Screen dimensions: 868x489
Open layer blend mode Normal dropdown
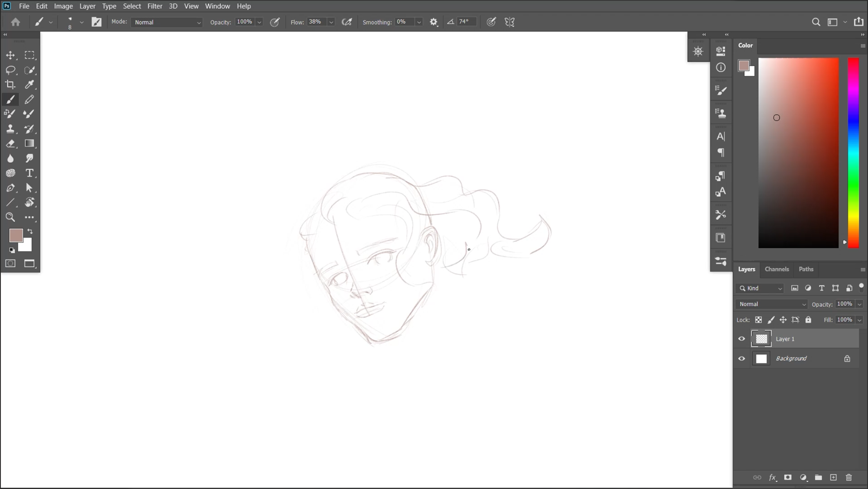click(772, 304)
